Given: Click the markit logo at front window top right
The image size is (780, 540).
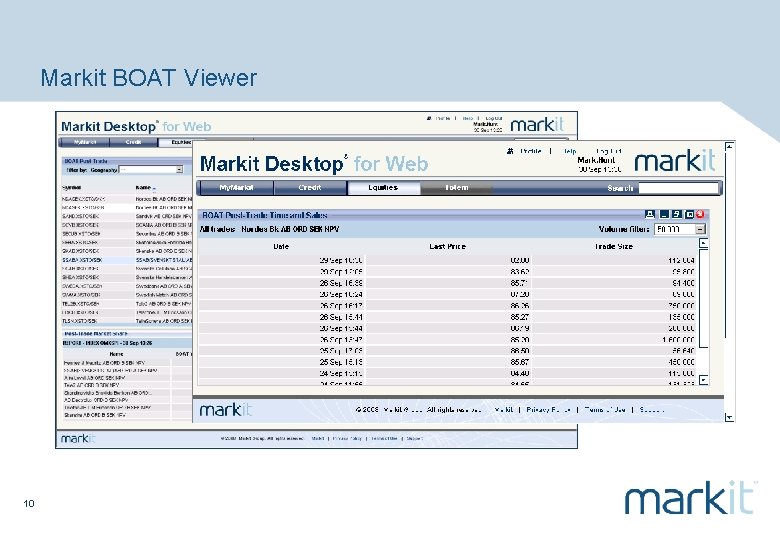Looking at the screenshot, I should point(675,161).
